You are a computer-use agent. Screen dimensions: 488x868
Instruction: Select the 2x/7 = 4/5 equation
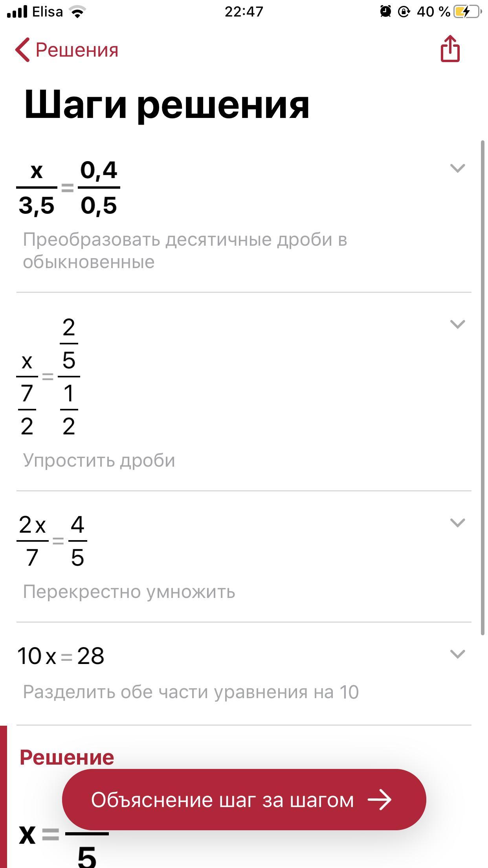click(52, 541)
